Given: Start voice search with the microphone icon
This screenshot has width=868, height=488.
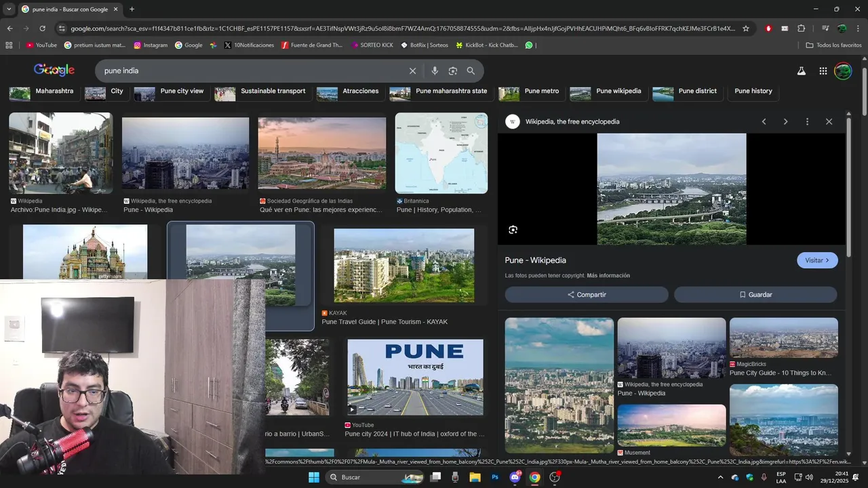Looking at the screenshot, I should point(435,70).
